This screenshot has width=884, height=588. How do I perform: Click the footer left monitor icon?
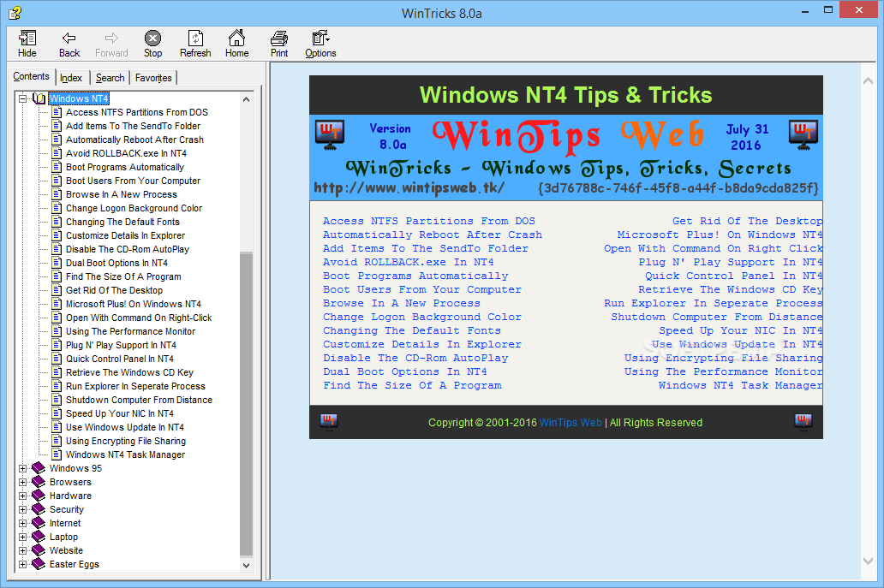pos(329,422)
